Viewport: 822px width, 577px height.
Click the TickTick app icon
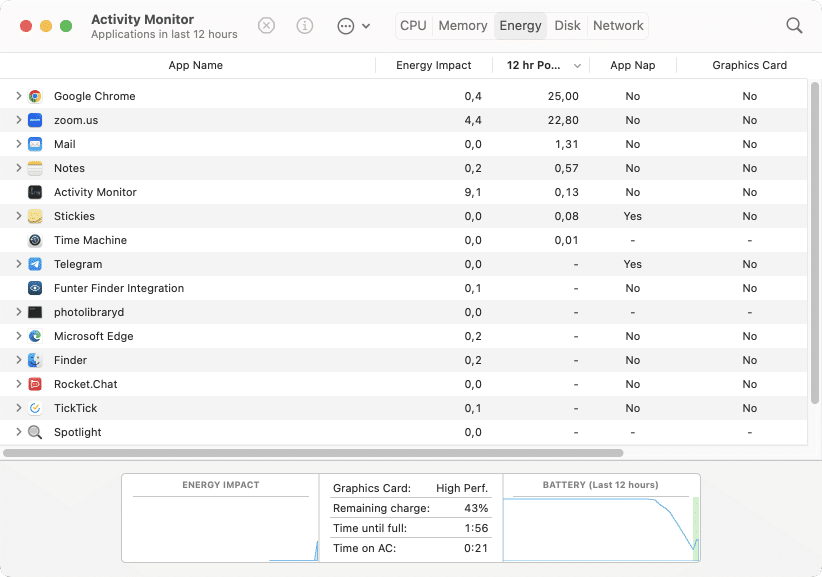35,408
